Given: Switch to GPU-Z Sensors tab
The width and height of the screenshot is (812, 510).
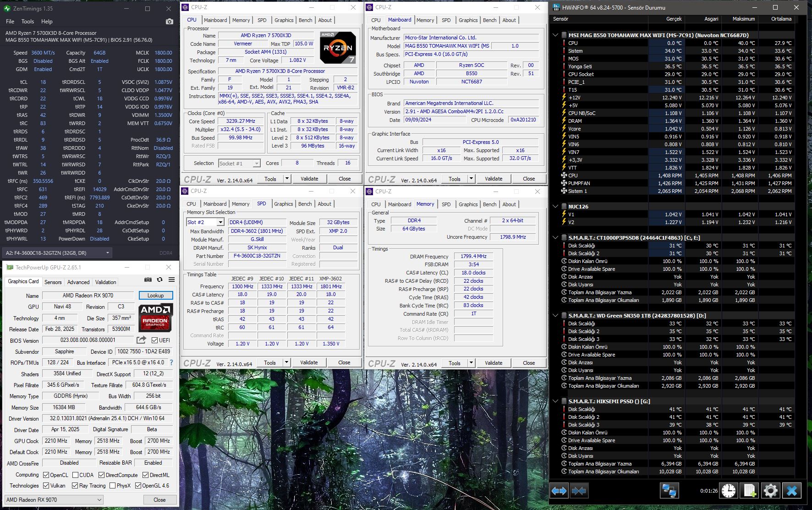Looking at the screenshot, I should click(x=53, y=282).
